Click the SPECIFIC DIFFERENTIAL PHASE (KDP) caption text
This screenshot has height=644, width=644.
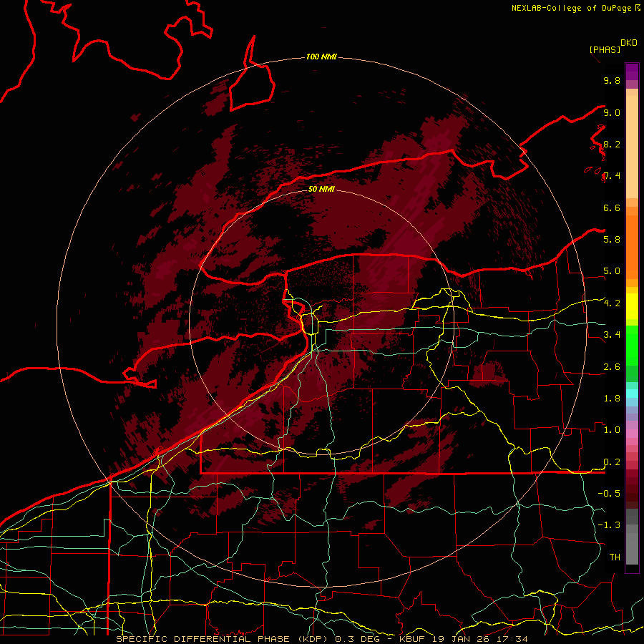pyautogui.click(x=223, y=639)
